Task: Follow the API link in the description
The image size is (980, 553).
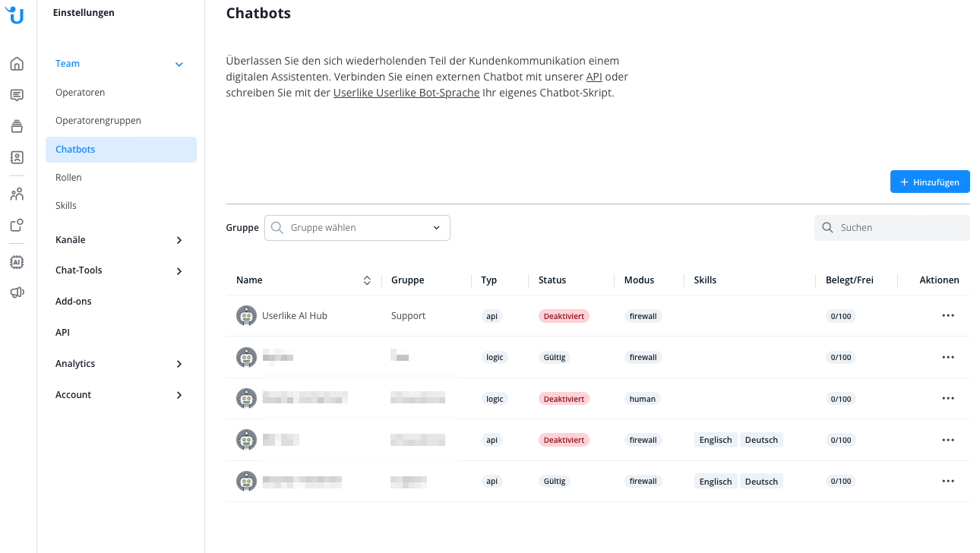Action: [x=594, y=77]
